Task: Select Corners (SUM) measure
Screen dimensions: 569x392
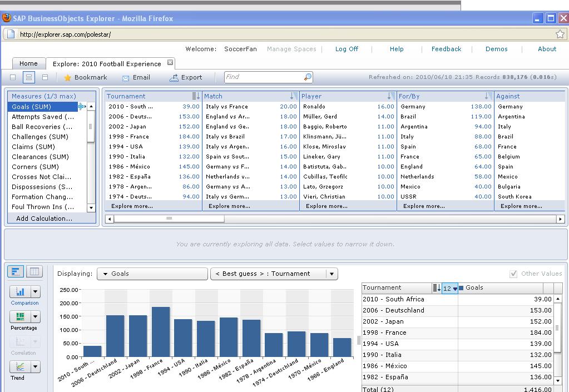Action: point(35,167)
